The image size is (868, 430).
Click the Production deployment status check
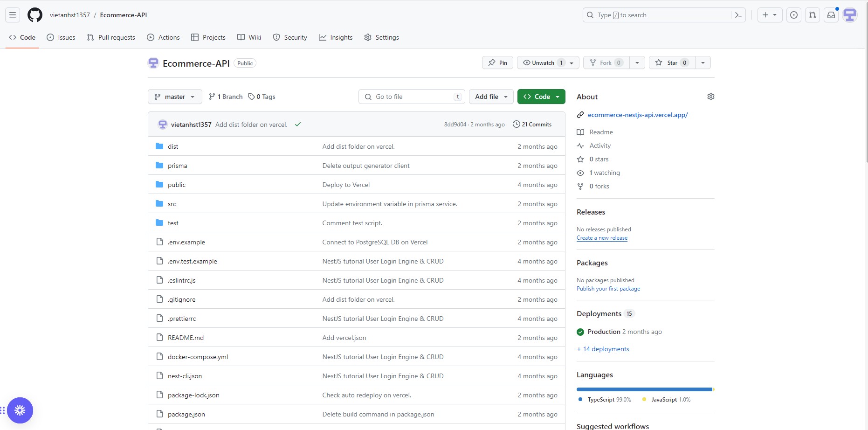coord(580,332)
